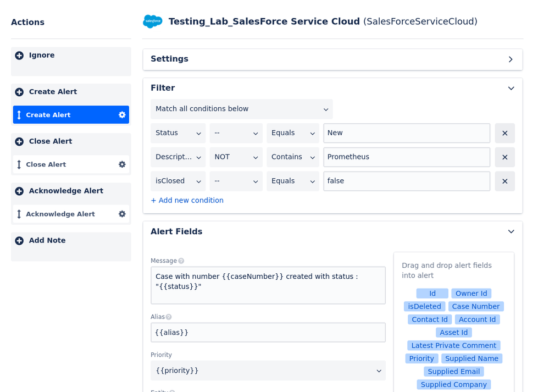Select the highlighted Create Alert rule
Image resolution: width=549 pixels, height=392 pixels.
click(71, 115)
